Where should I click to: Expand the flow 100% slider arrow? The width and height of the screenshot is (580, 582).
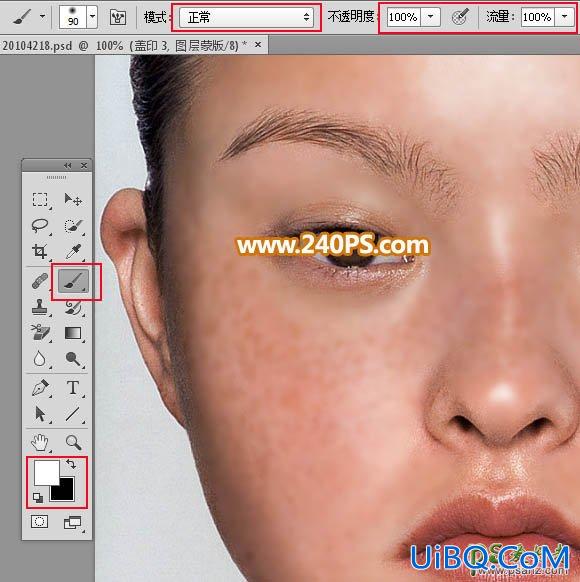(564, 17)
